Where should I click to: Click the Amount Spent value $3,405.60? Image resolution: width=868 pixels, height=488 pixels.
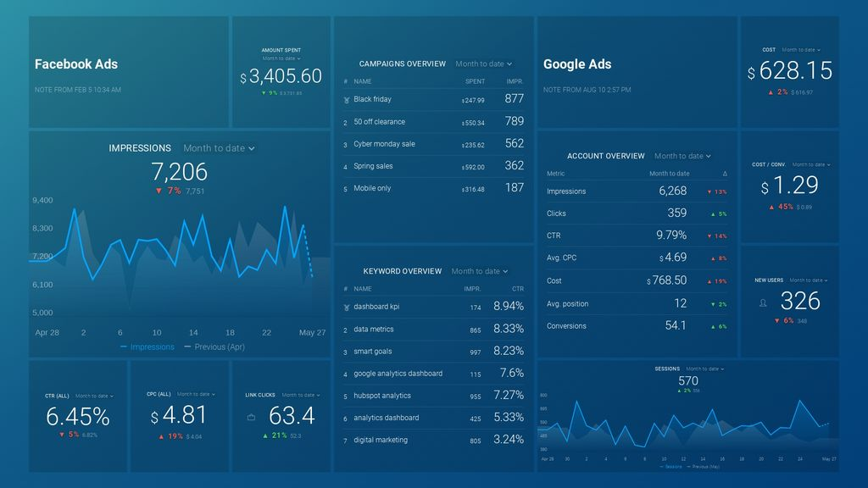281,76
